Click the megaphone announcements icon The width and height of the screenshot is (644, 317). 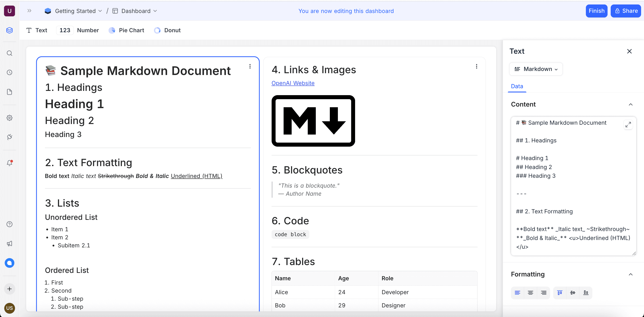[9, 243]
